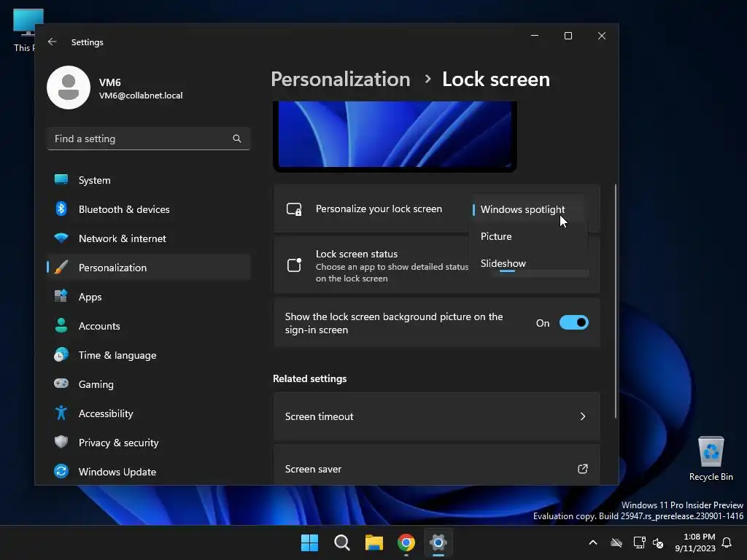Viewport: 747px width, 560px height.
Task: Click the Privacy & security shield icon
Action: pos(61,442)
